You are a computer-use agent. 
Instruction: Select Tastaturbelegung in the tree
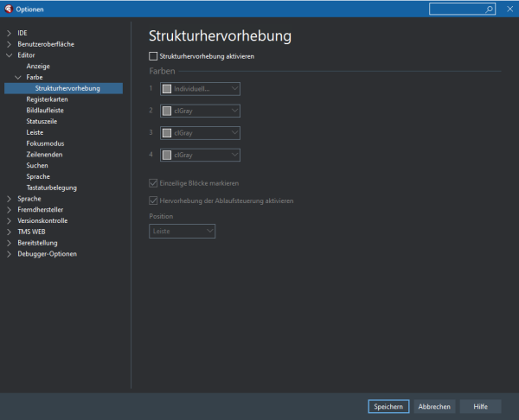click(x=50, y=188)
